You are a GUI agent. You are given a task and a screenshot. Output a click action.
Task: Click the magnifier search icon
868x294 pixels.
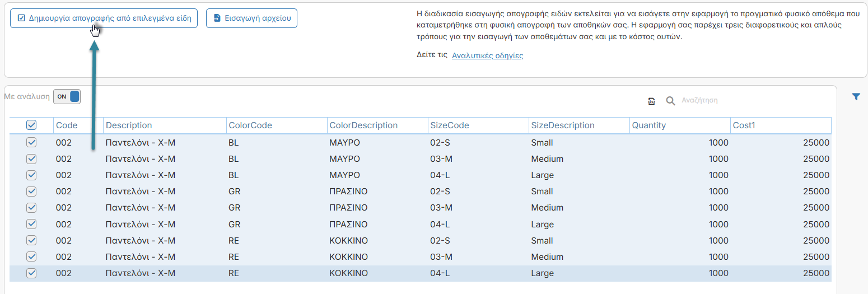click(670, 101)
